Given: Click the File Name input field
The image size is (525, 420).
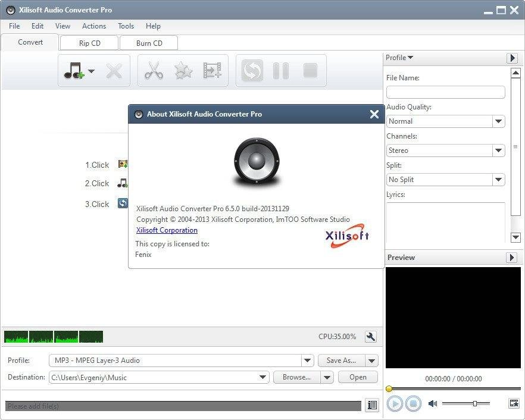Looking at the screenshot, I should click(x=446, y=92).
